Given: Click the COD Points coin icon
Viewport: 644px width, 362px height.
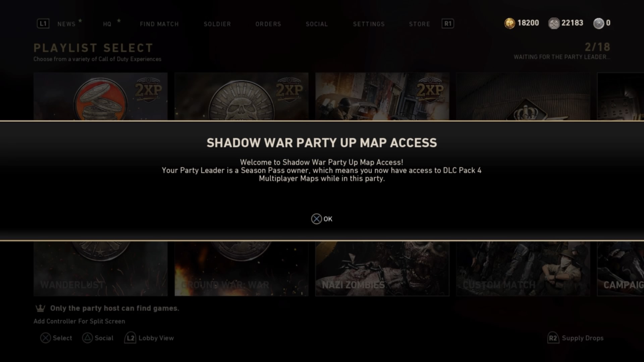Looking at the screenshot, I should click(x=509, y=23).
